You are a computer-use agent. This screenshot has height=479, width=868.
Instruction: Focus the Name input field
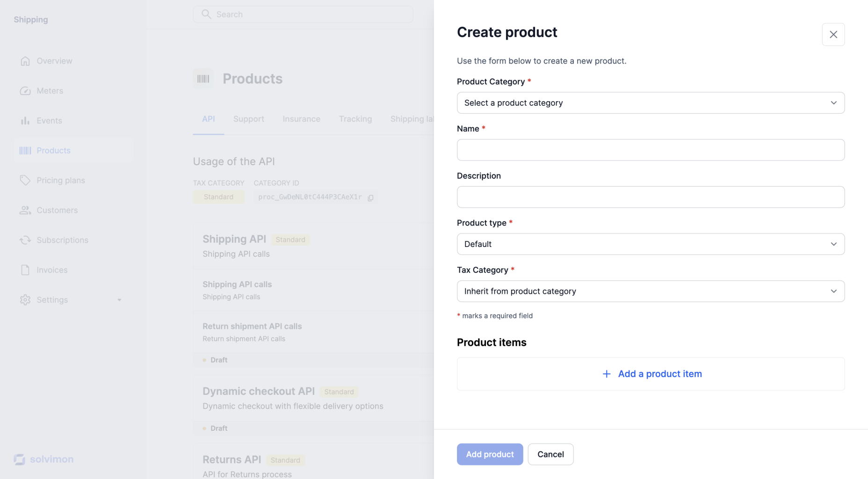click(x=650, y=150)
